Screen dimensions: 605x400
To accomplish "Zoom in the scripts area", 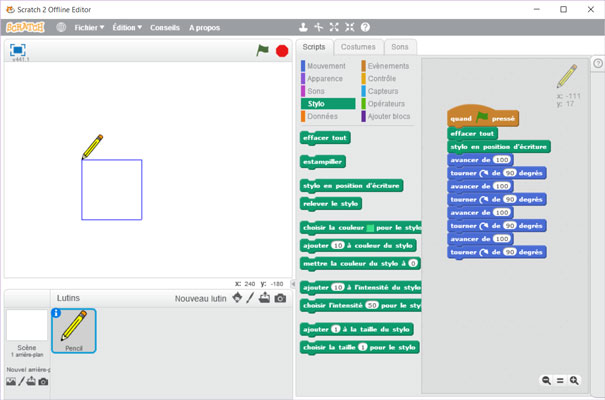I will coord(575,381).
